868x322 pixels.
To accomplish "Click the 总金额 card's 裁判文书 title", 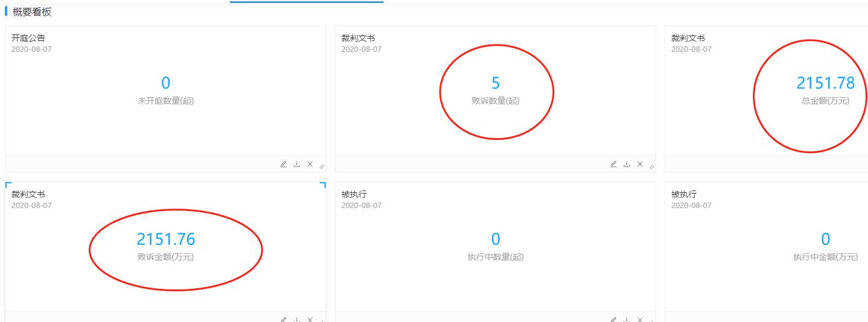I will click(688, 38).
